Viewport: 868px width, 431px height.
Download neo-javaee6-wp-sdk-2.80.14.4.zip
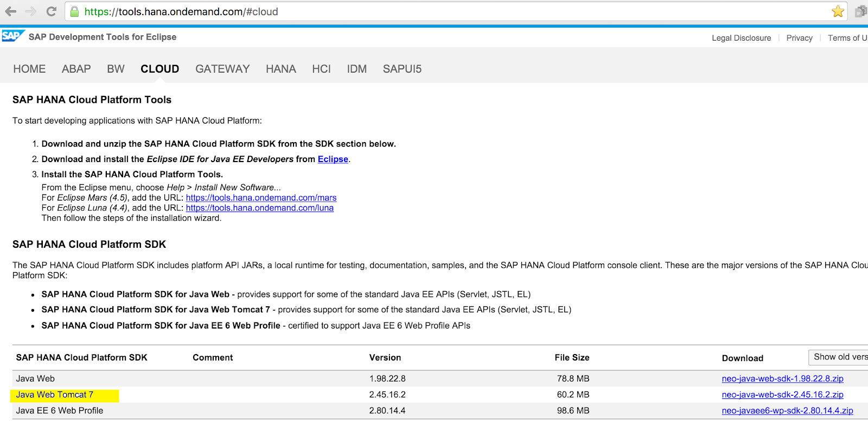click(x=788, y=410)
